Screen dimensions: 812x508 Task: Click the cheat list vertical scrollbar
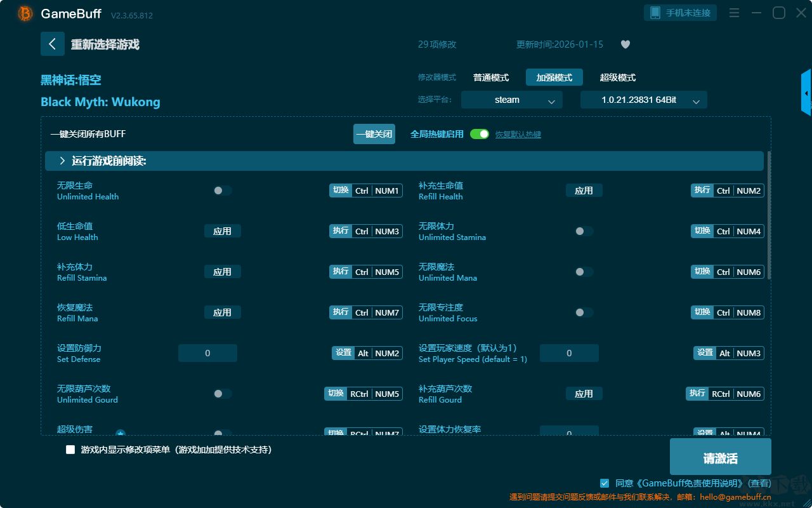tap(769, 215)
